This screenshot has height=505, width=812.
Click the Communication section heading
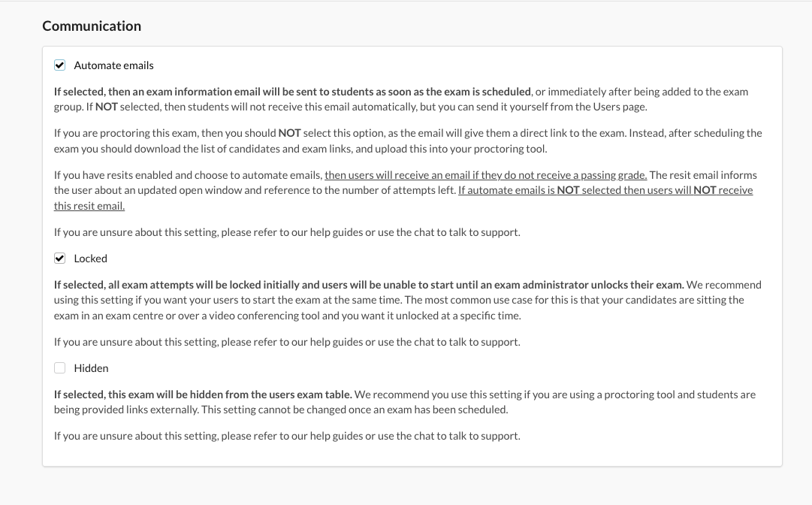(92, 26)
